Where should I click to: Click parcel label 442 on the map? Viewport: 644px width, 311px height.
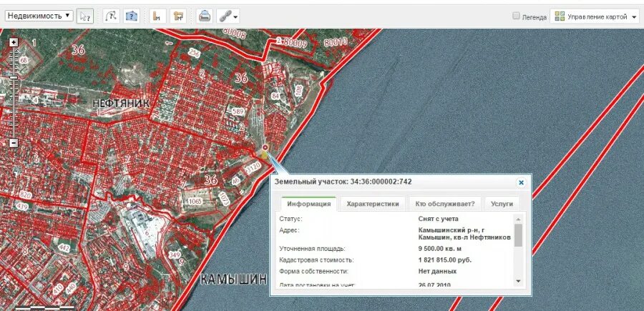[x=64, y=248]
